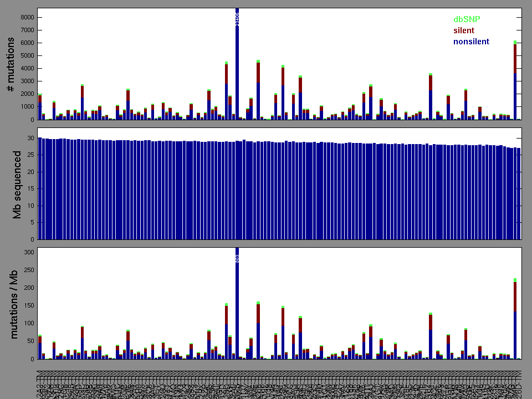Click the 'mutations / Mb' y-axis title
The height and width of the screenshot is (399, 532).
point(10,303)
